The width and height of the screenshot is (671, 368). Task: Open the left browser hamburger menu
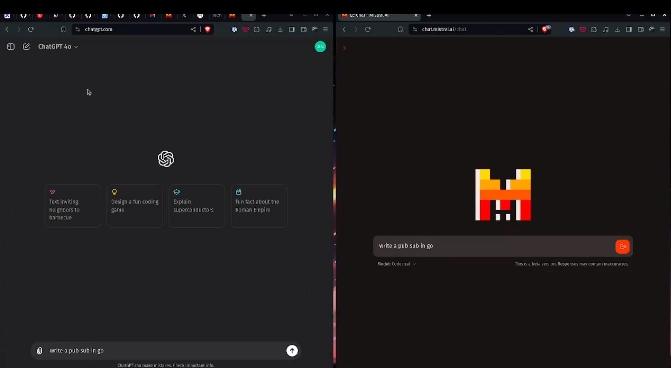(x=325, y=29)
